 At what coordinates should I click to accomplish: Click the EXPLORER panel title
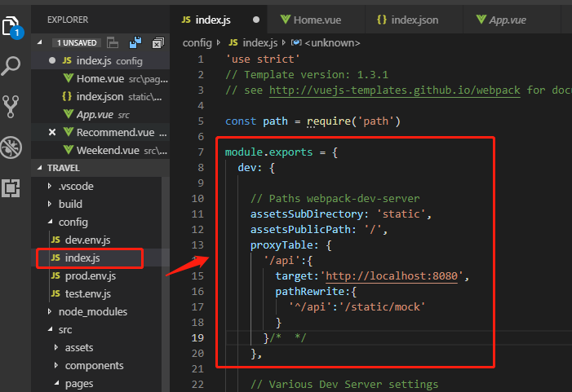click(68, 20)
